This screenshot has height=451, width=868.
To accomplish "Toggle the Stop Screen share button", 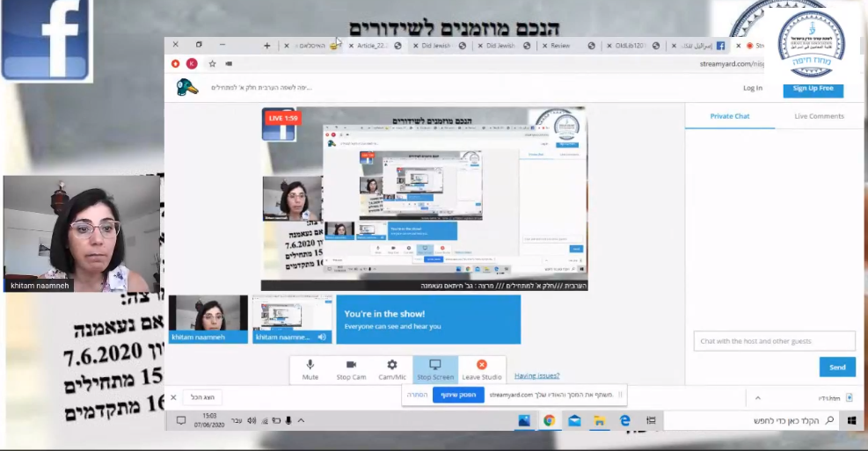I will pyautogui.click(x=435, y=369).
